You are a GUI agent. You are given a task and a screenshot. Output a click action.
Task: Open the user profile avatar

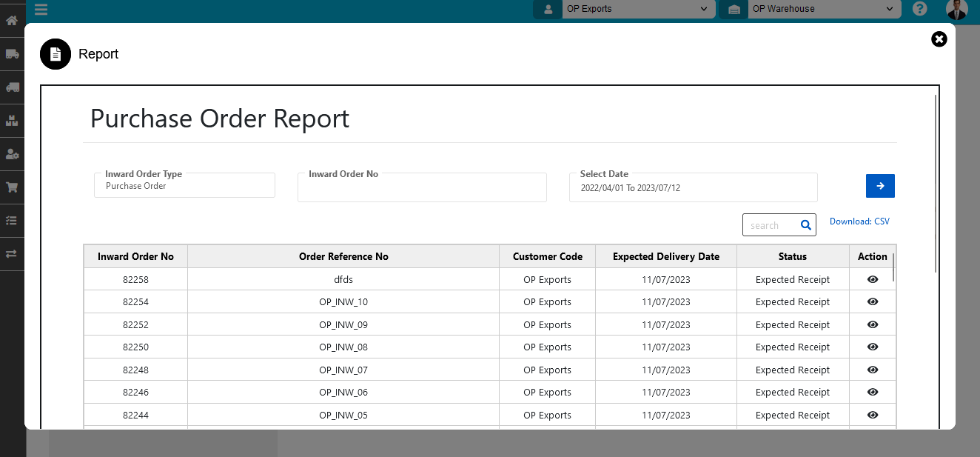click(956, 10)
